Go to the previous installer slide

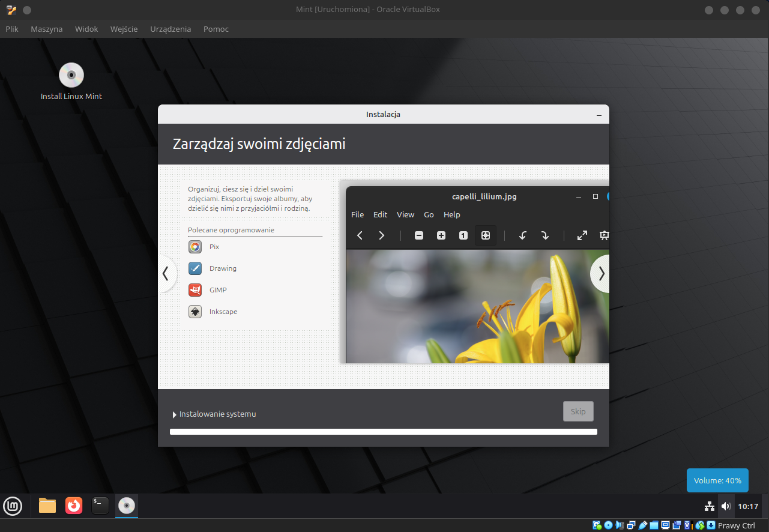[166, 274]
